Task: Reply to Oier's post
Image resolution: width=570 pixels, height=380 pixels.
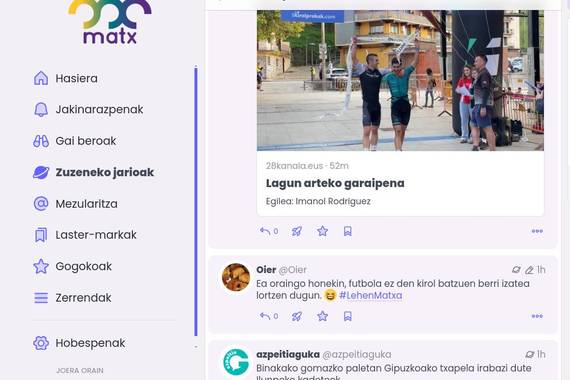Action: 269,316
